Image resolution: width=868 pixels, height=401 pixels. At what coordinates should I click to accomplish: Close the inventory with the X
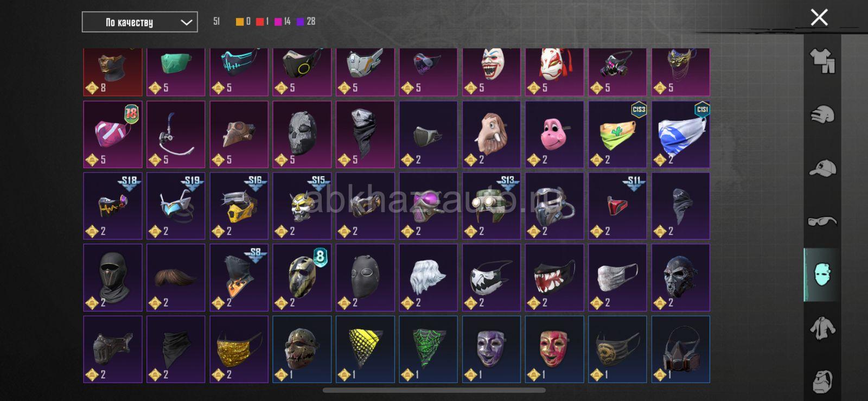point(819,17)
